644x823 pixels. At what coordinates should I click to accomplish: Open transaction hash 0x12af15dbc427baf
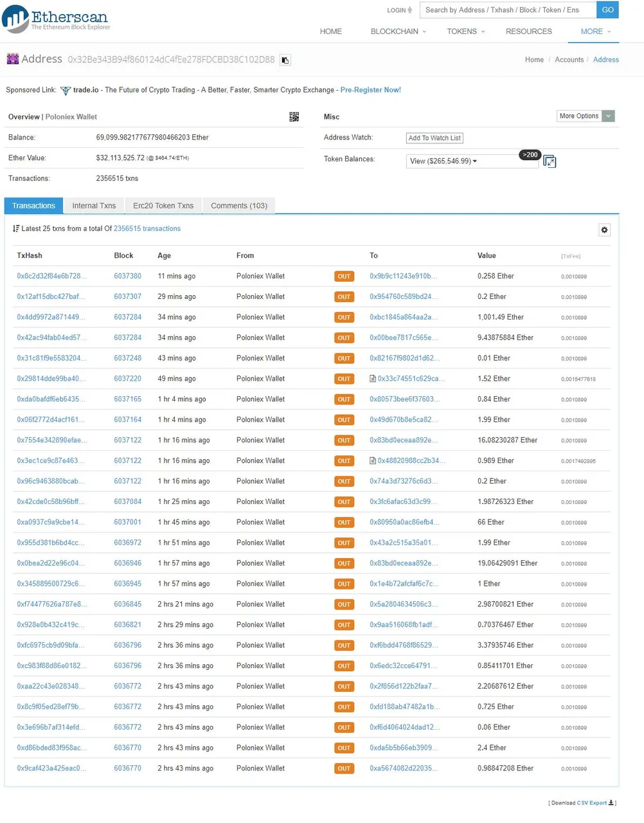[51, 297]
